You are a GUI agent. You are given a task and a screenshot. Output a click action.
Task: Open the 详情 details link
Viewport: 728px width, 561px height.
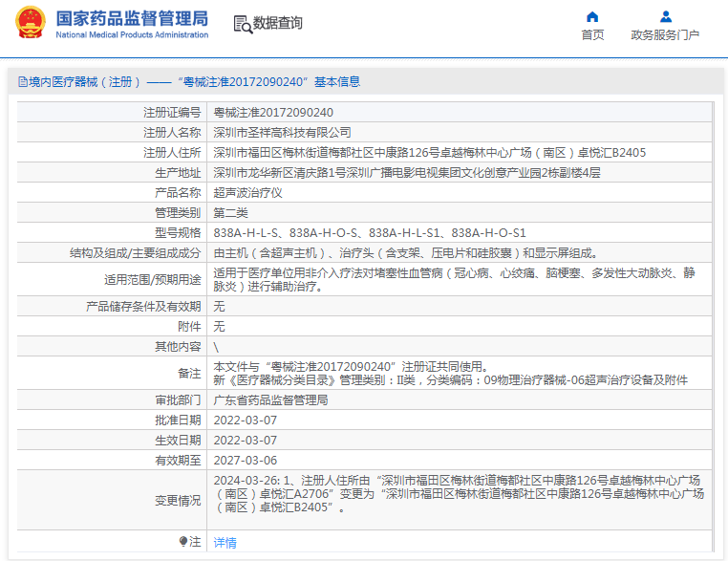pyautogui.click(x=225, y=543)
